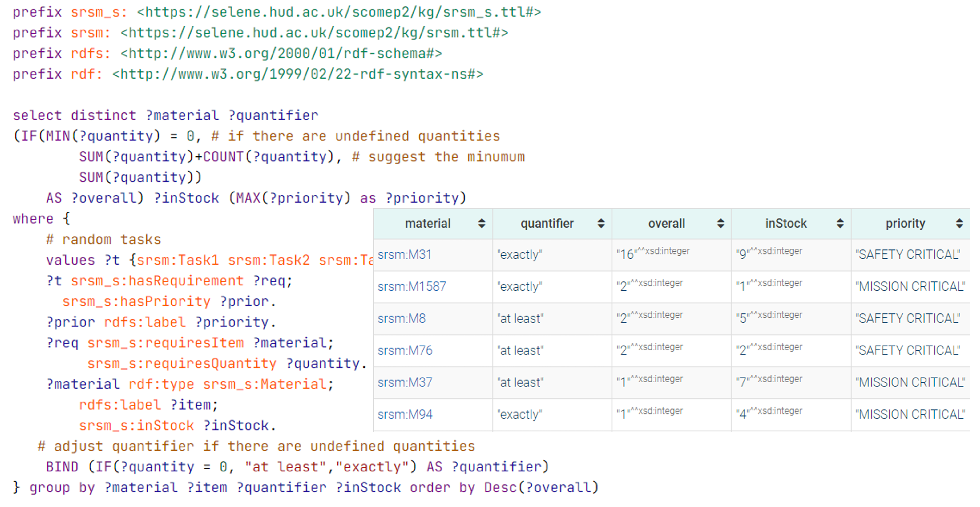This screenshot has height=507, width=980.
Task: Sort table by inStock column arrows
Action: [x=840, y=223]
